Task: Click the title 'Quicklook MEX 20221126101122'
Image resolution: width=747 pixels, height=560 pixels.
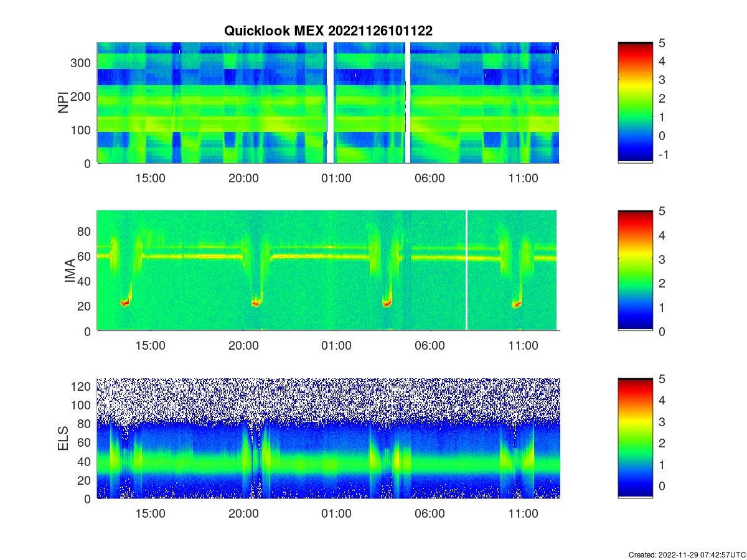Action: (x=328, y=30)
